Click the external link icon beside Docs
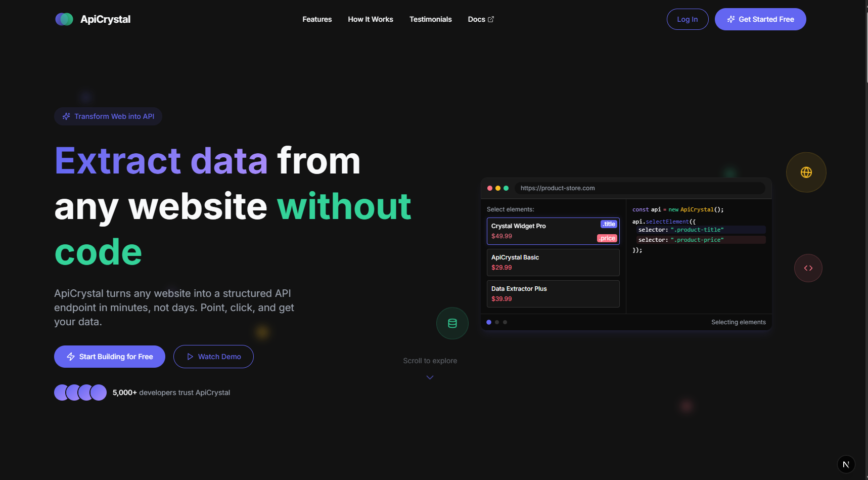 [491, 19]
